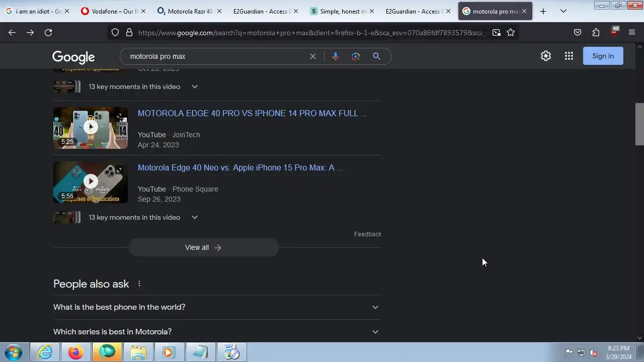Image resolution: width=644 pixels, height=362 pixels.
Task: Open the Google apps grid
Action: pyautogui.click(x=569, y=56)
